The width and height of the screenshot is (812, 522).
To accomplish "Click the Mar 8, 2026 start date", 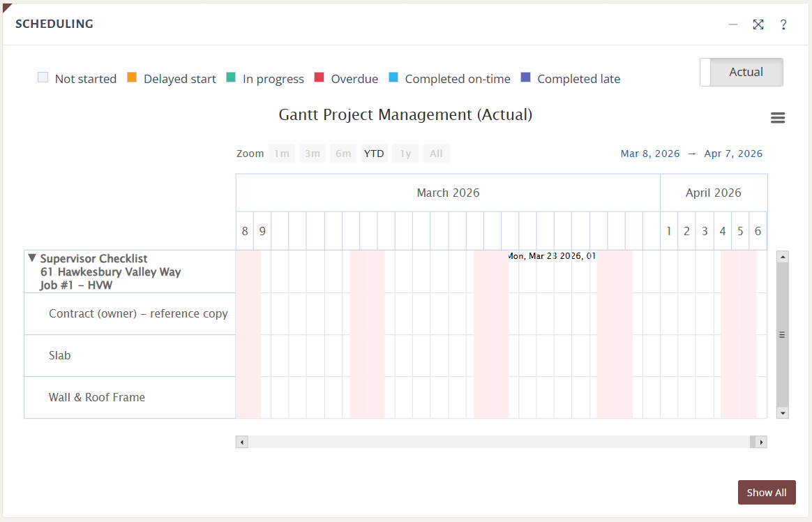I will pos(650,154).
